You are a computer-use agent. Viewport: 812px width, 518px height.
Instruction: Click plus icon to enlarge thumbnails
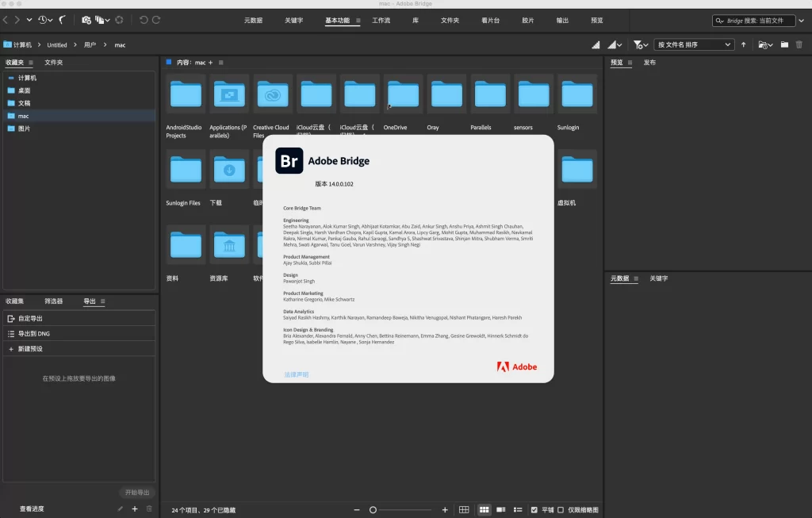[x=445, y=509]
